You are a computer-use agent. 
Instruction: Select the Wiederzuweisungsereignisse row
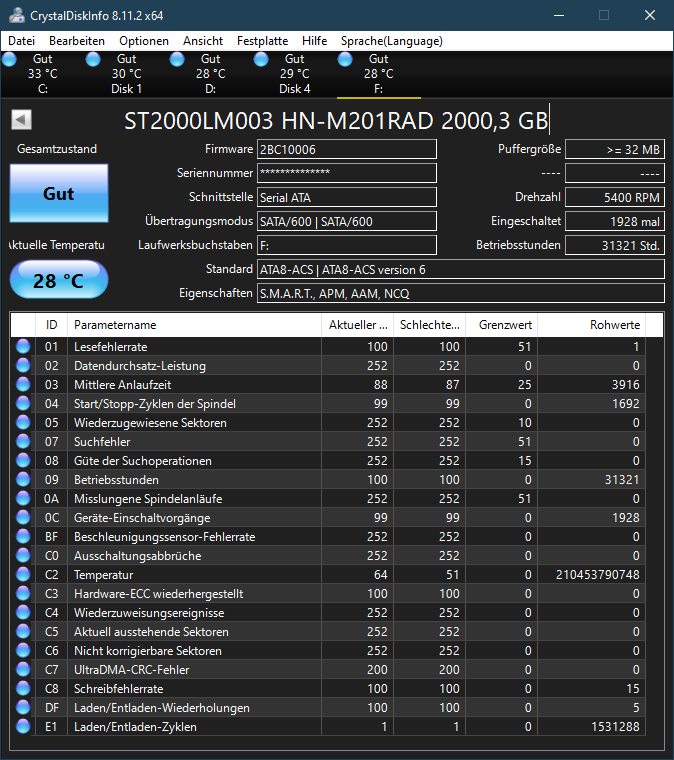coord(328,613)
